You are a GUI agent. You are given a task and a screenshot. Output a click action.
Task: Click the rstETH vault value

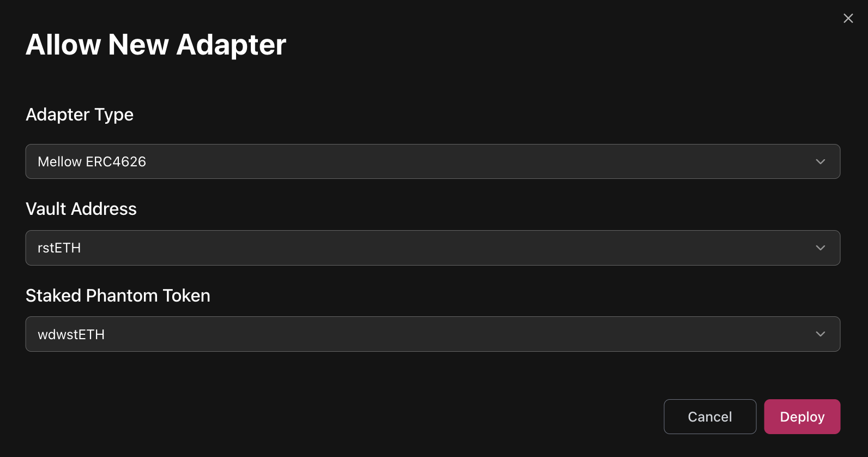[x=59, y=248]
